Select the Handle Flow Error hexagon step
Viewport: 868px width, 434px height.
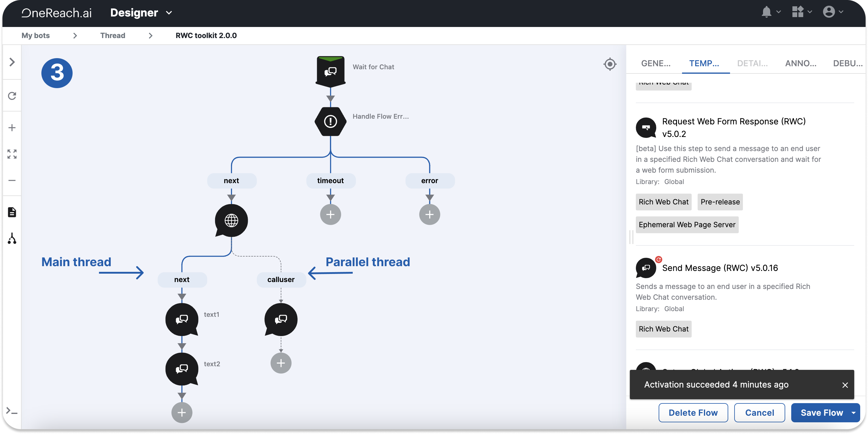point(330,121)
